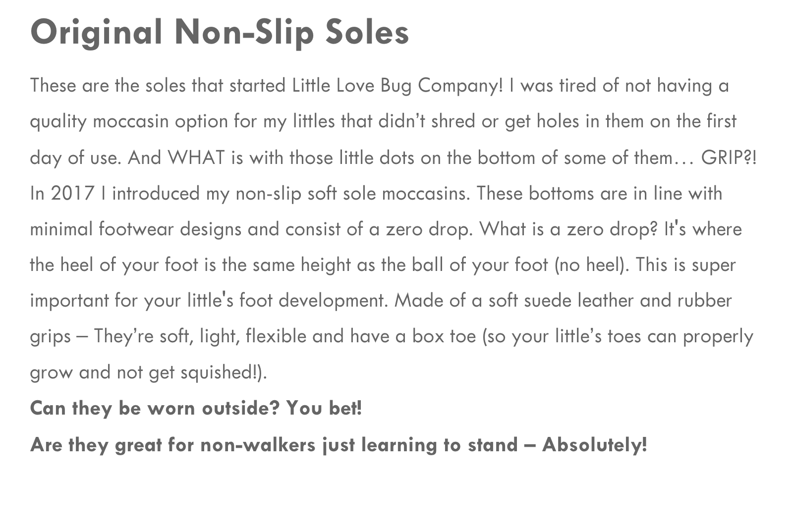Click the words 'Little Love Bug Company!'
794x532 pixels.
point(397,86)
